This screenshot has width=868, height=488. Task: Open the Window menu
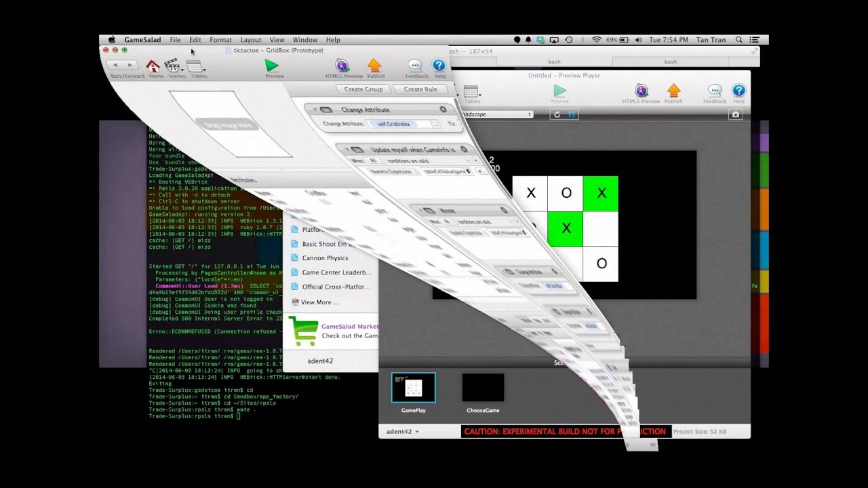(305, 40)
